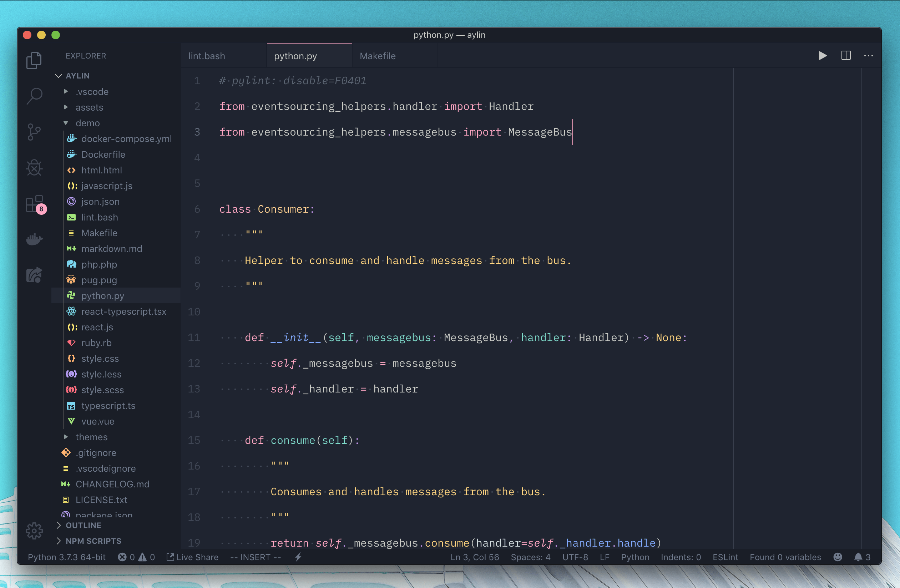Open the Extensions view with badge 8
Image resolution: width=900 pixels, height=588 pixels.
click(x=34, y=204)
